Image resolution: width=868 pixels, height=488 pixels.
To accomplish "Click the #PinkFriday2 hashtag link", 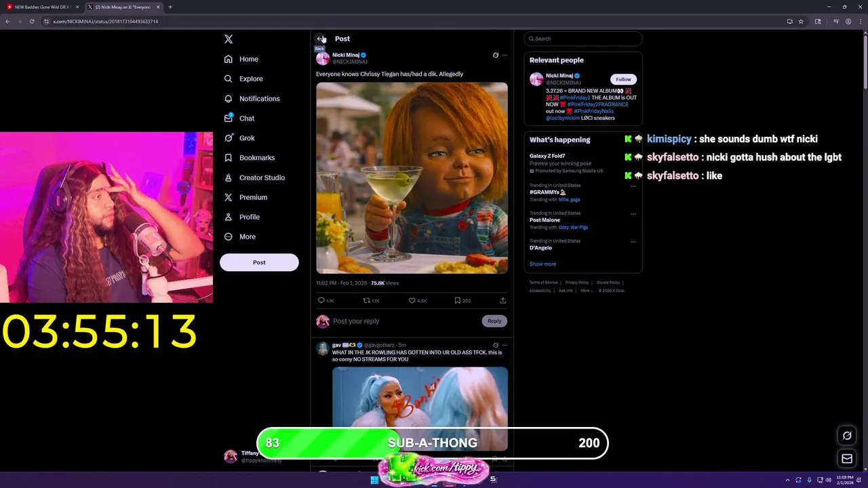I will point(575,98).
